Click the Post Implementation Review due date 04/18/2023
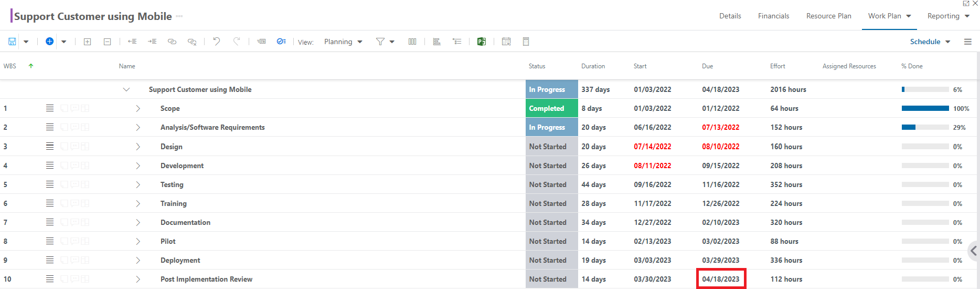The image size is (980, 289). click(721, 279)
